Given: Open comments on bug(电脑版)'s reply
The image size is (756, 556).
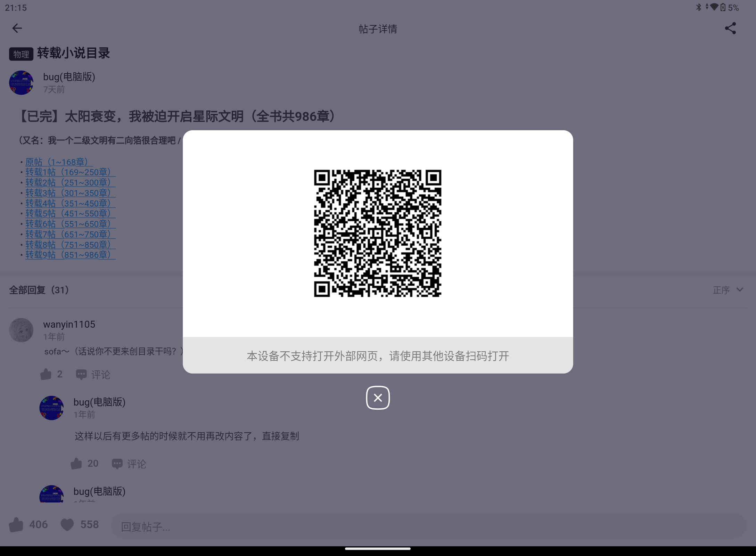Looking at the screenshot, I should coord(129,464).
